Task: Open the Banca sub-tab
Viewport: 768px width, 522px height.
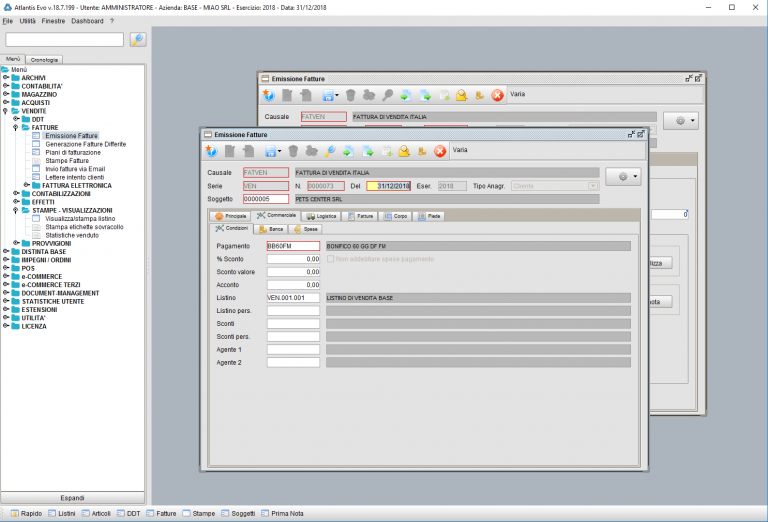Action: 271,229
